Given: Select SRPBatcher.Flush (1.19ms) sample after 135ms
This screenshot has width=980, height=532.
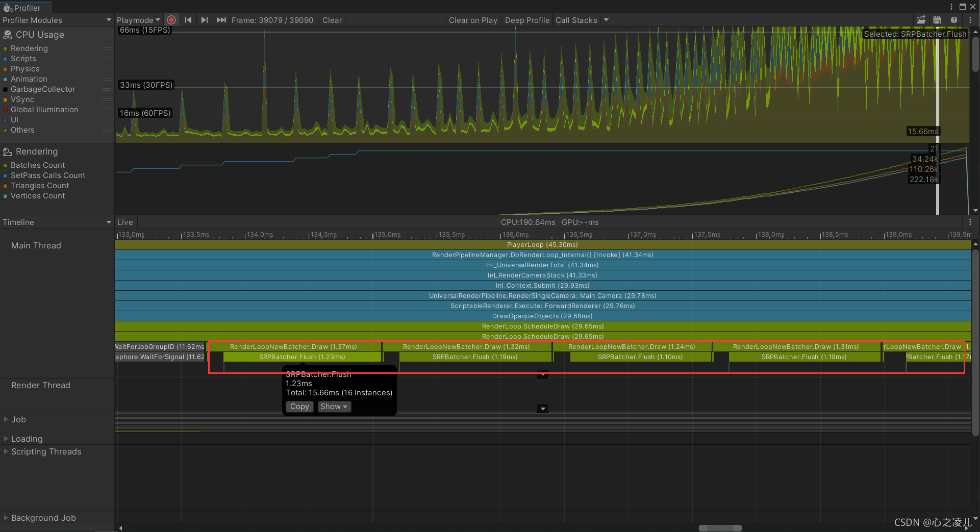Looking at the screenshot, I should pos(475,357).
